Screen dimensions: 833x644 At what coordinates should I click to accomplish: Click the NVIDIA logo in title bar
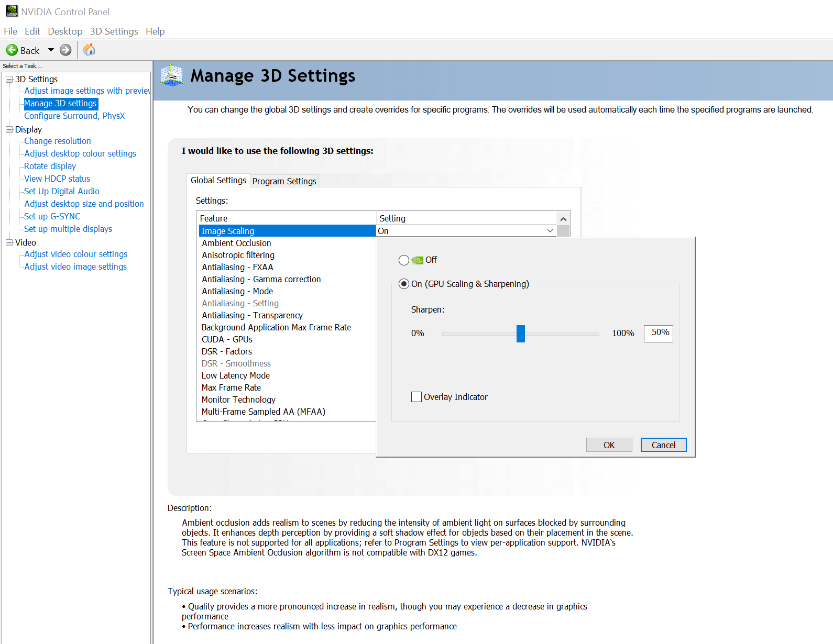tap(12, 11)
